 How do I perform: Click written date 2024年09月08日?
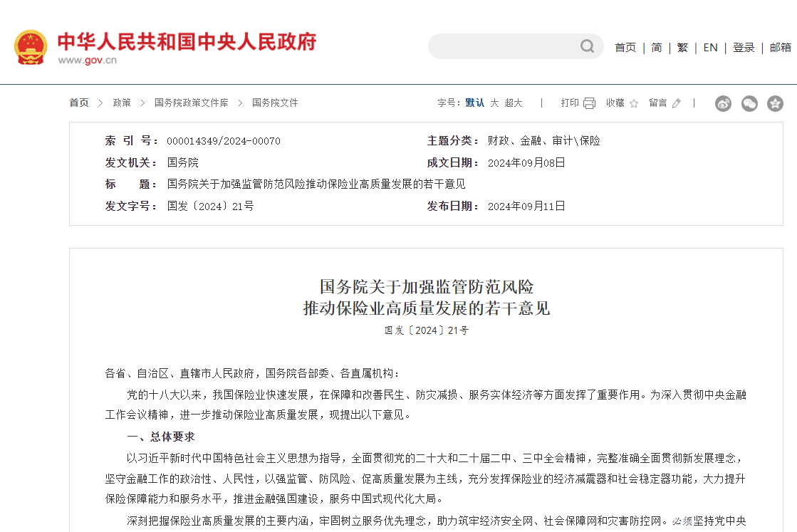526,162
